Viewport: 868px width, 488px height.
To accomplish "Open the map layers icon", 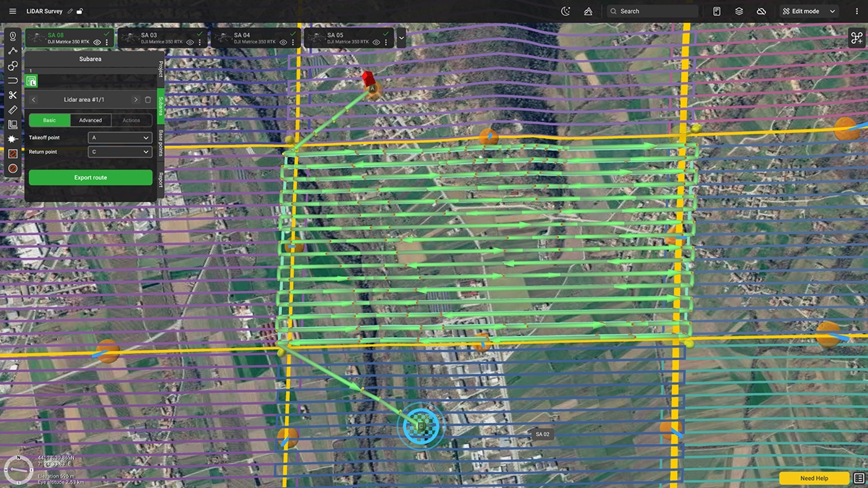I will 739,11.
